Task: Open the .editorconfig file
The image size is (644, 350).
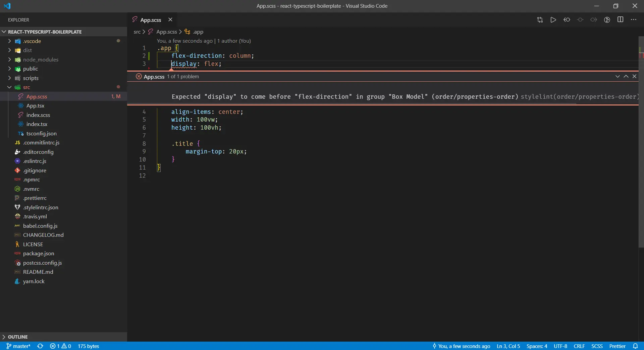Action: 63,152
